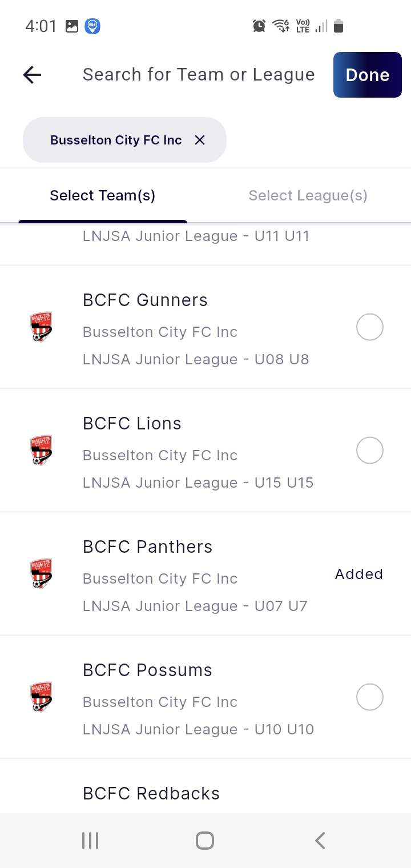The image size is (411, 868).
Task: Remove the Busselton City FC Inc chip
Action: 200,140
